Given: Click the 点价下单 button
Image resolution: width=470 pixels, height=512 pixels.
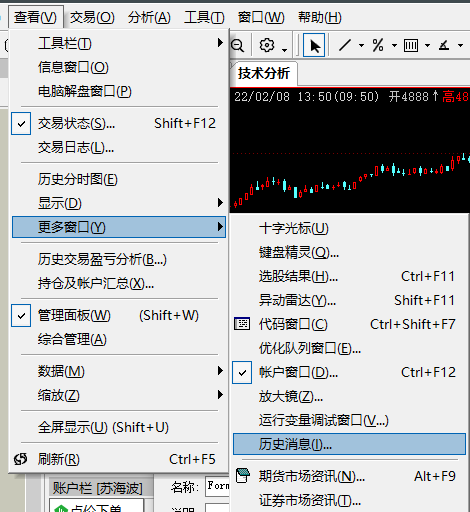Looking at the screenshot, I should tap(97, 506).
